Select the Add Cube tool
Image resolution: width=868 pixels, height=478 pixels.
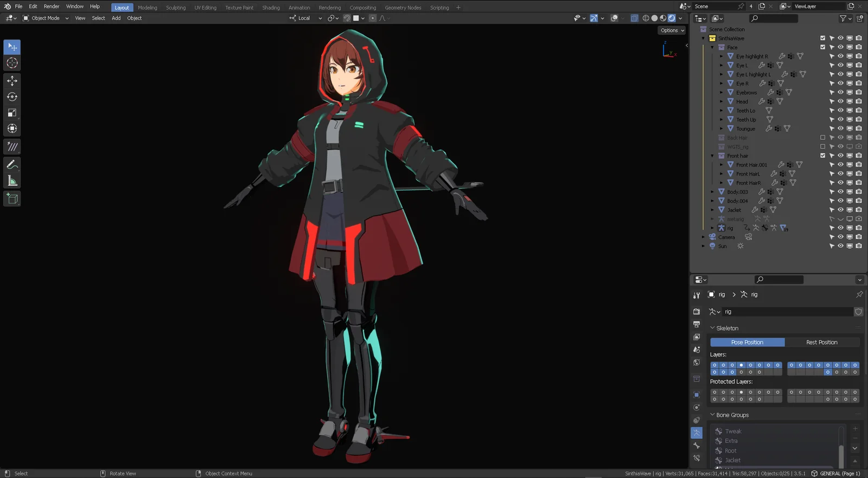(x=12, y=199)
